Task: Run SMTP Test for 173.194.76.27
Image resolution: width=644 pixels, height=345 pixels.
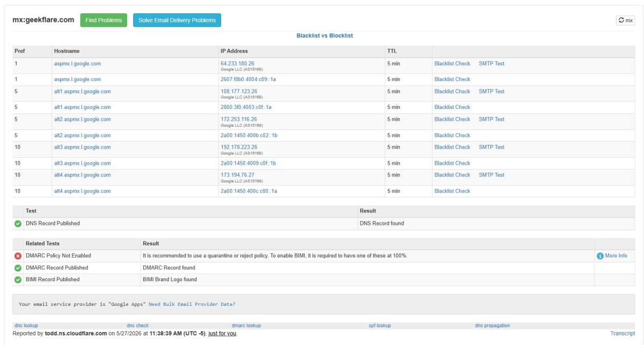Action: point(492,175)
